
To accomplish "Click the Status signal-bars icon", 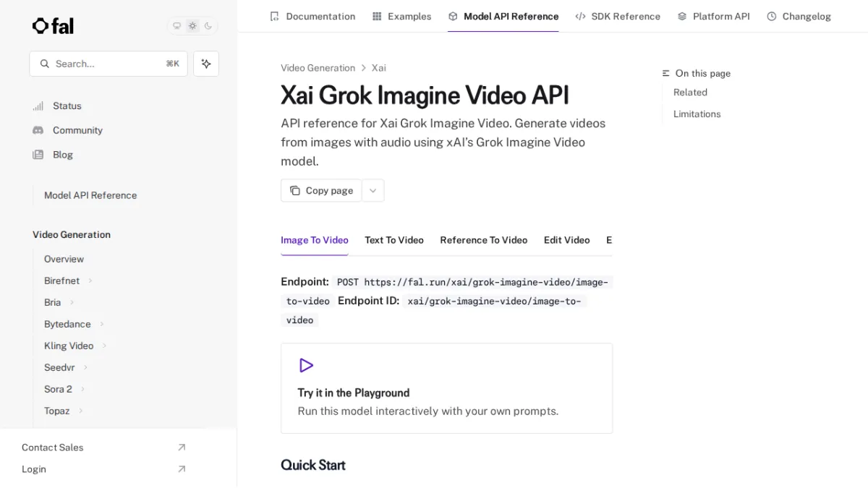I will [38, 106].
